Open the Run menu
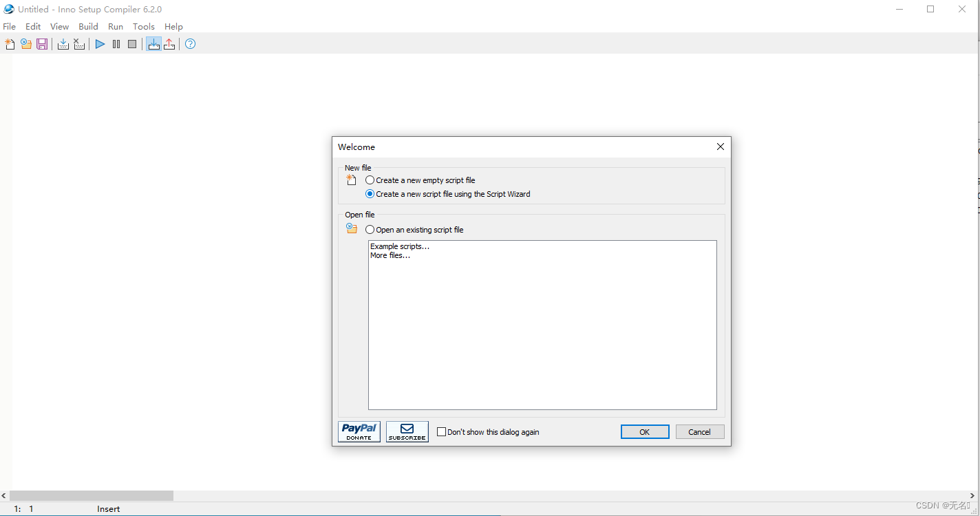Image resolution: width=980 pixels, height=516 pixels. click(116, 26)
